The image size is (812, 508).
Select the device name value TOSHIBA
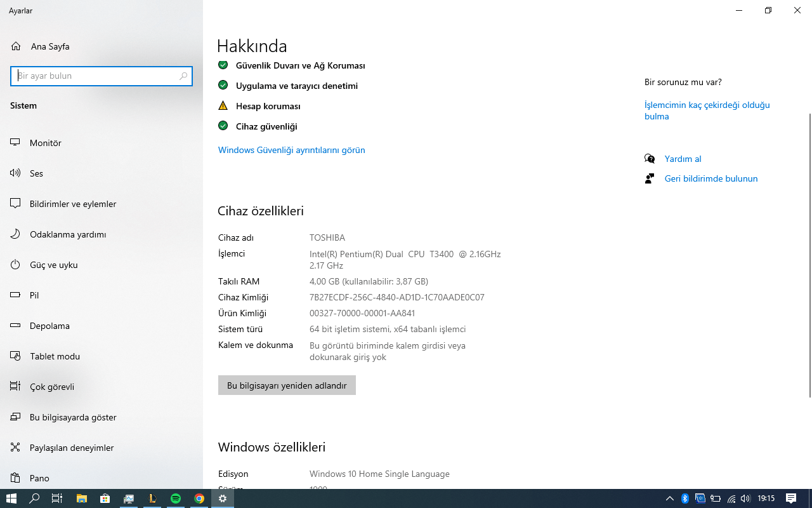click(x=327, y=237)
